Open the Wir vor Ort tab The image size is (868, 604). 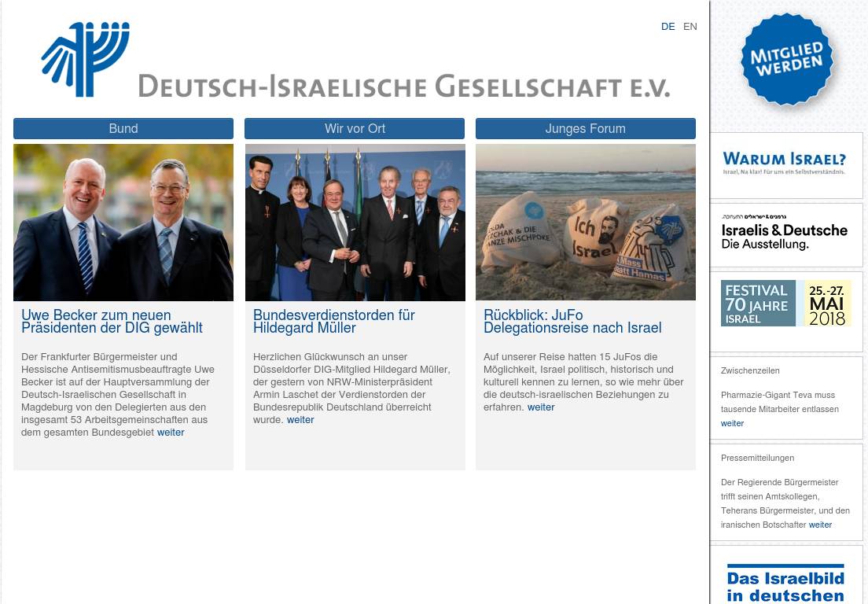point(355,129)
